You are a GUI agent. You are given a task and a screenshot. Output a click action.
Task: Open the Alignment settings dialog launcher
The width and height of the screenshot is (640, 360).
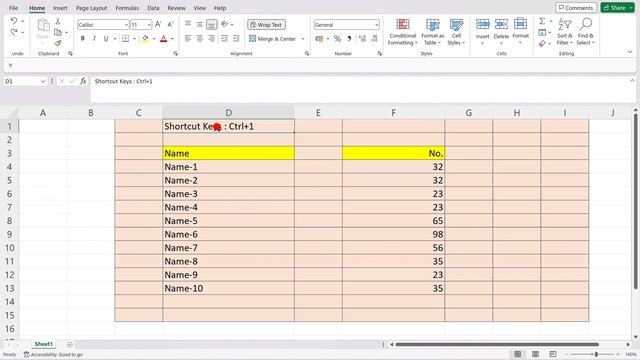tap(307, 53)
